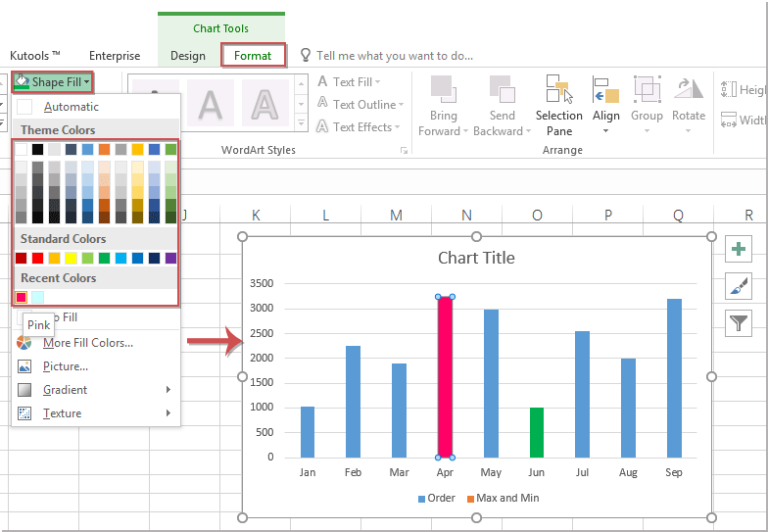Click the Shape Height icon
Viewport: 768px width, 532px height.
pos(729,90)
